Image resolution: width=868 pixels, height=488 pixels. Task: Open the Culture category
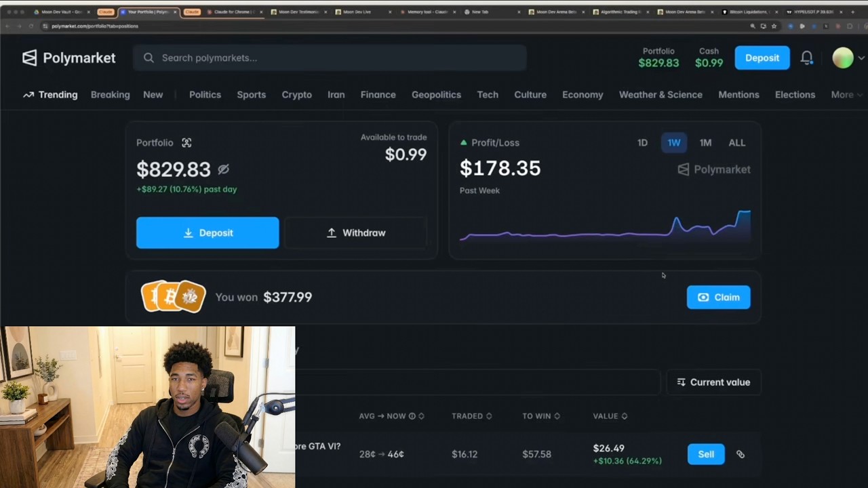(x=530, y=95)
